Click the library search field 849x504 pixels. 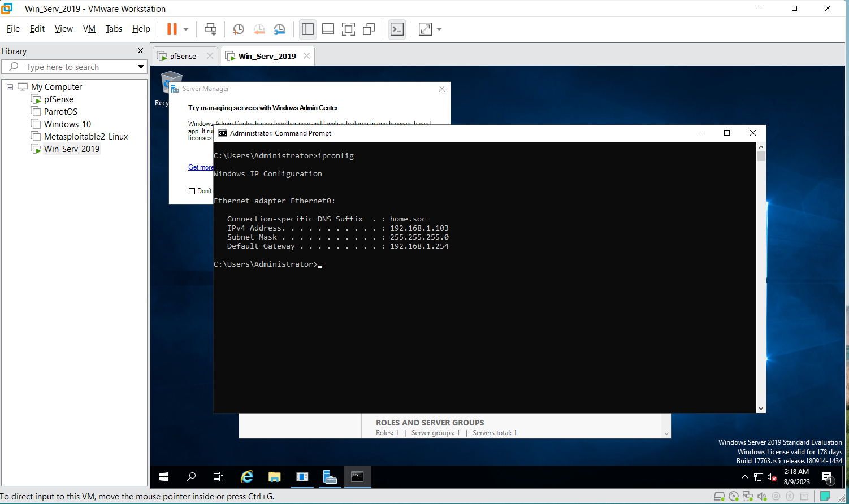(74, 67)
